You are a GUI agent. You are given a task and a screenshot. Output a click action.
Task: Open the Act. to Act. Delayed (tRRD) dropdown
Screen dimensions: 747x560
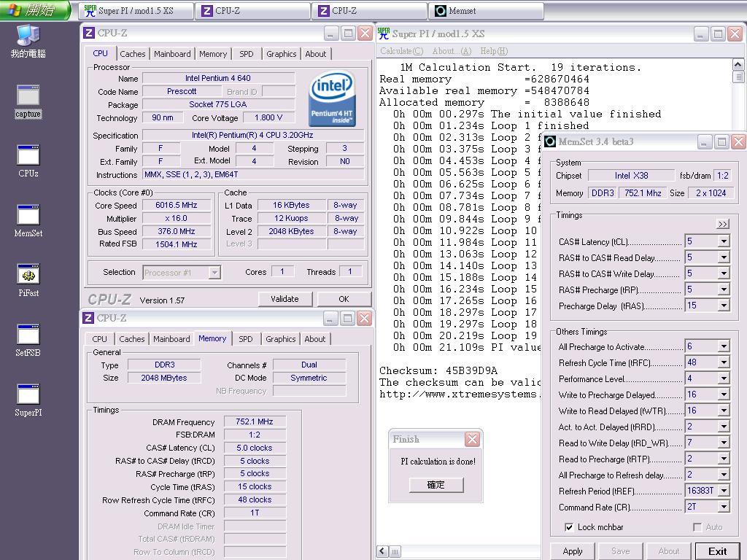click(724, 427)
